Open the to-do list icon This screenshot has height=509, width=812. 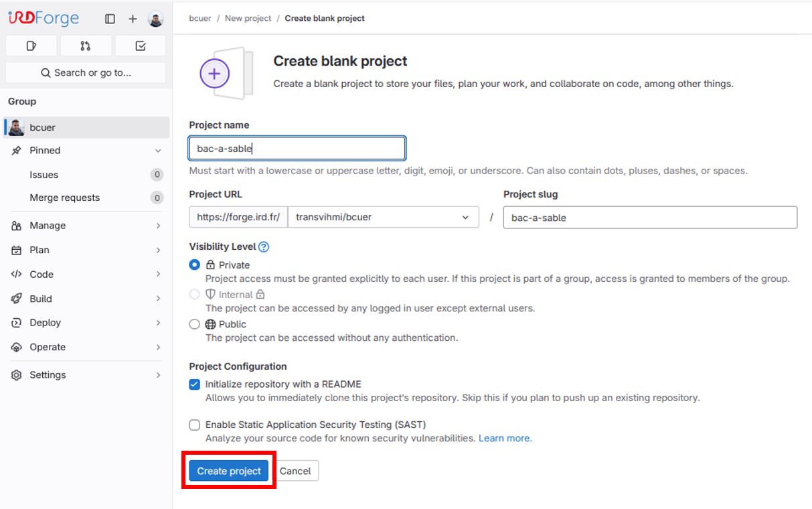[141, 46]
